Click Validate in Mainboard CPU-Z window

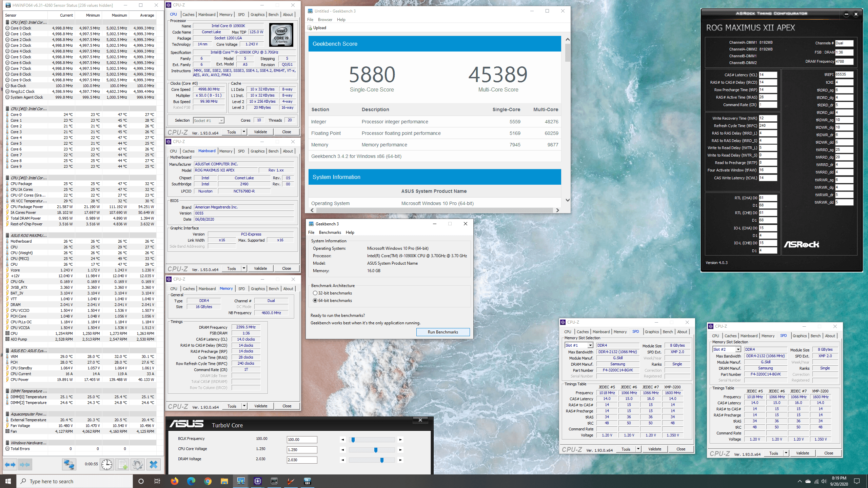point(260,268)
